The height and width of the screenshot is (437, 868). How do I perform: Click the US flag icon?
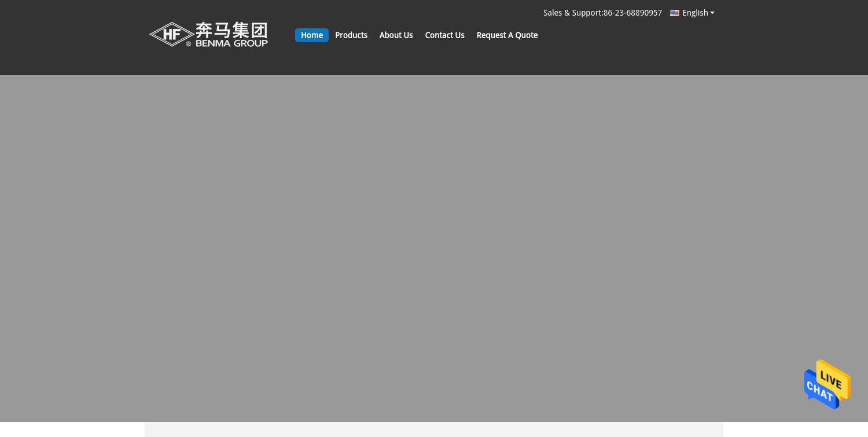(x=674, y=13)
